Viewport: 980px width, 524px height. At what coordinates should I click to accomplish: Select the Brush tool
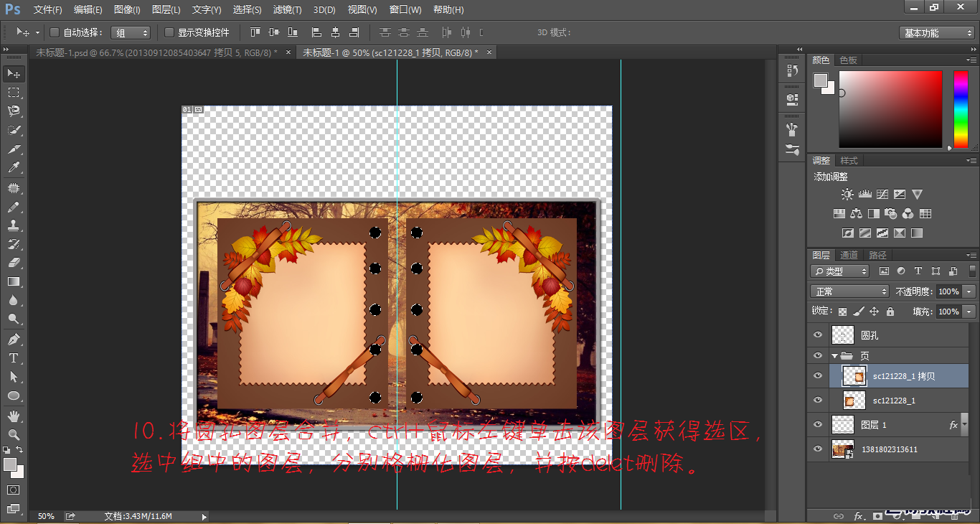(14, 207)
